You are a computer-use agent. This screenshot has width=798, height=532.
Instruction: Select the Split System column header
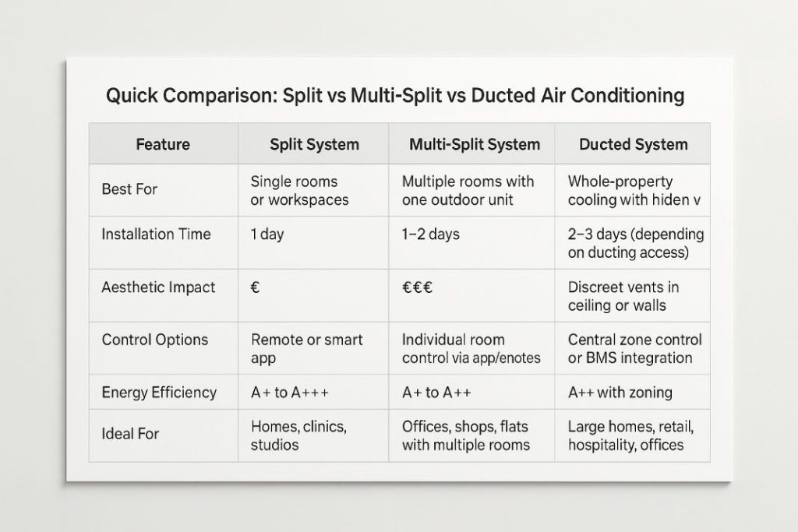315,144
